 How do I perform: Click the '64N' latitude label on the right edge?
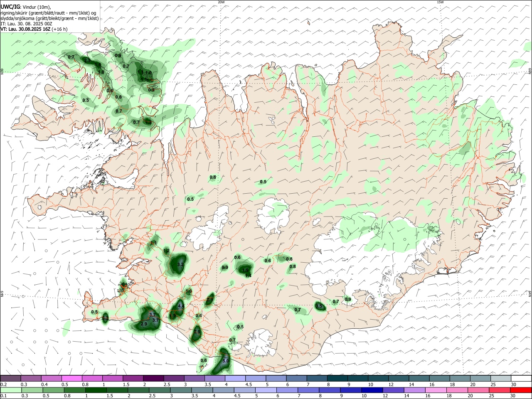pos(530,293)
